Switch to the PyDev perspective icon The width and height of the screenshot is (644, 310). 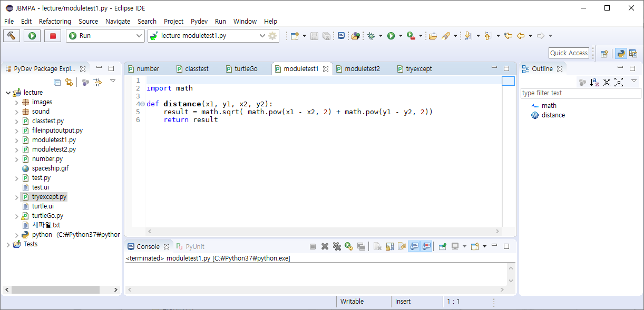tap(621, 53)
